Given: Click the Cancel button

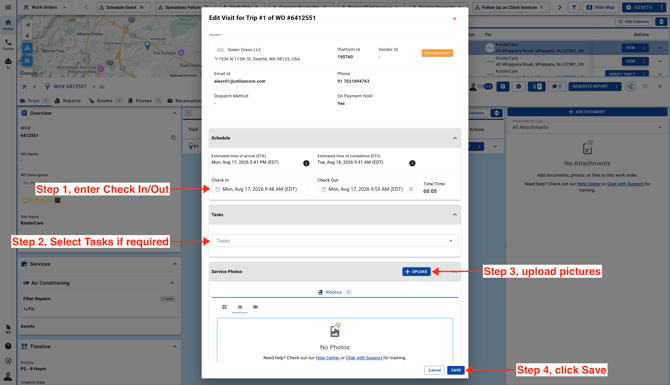Looking at the screenshot, I should point(434,370).
